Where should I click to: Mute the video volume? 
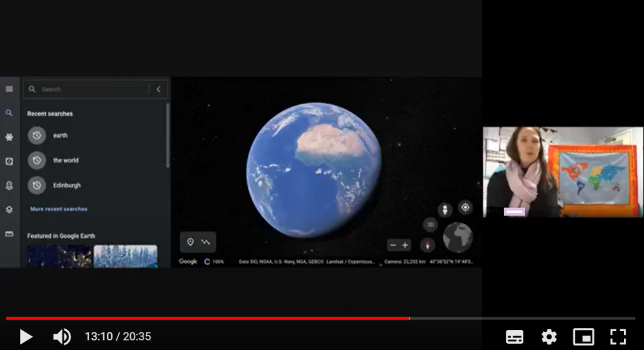pos(62,336)
